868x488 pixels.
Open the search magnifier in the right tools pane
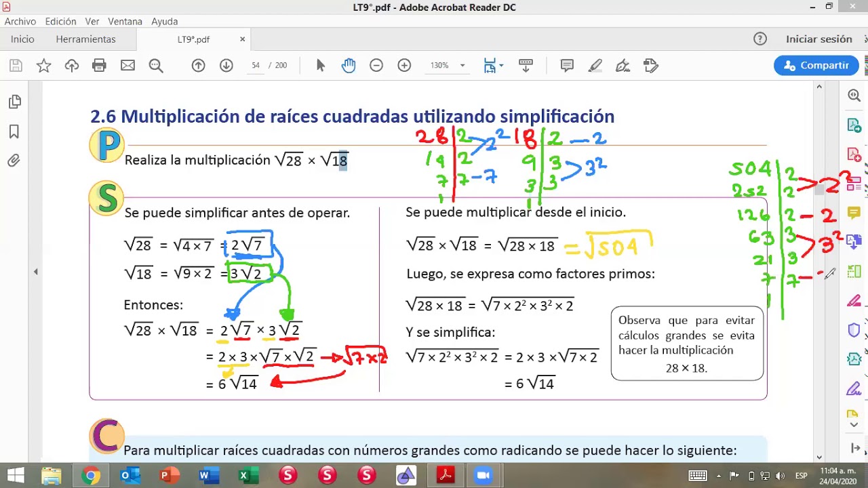click(854, 96)
